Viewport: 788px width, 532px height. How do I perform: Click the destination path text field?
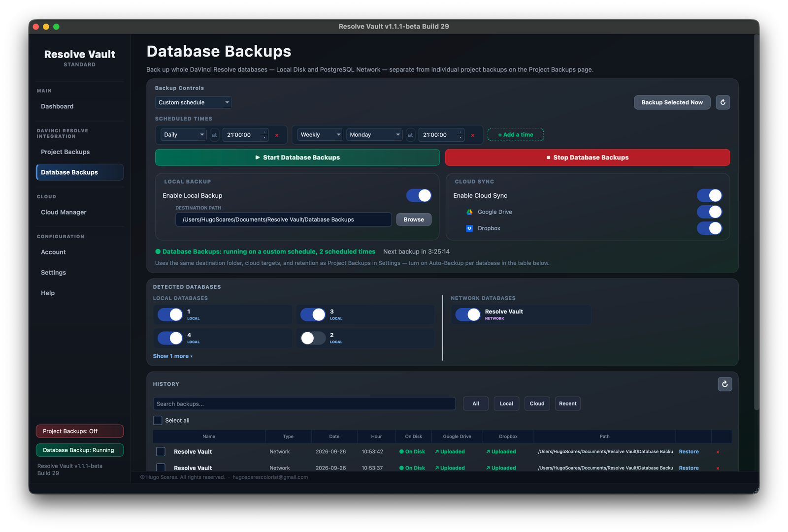[x=284, y=219]
